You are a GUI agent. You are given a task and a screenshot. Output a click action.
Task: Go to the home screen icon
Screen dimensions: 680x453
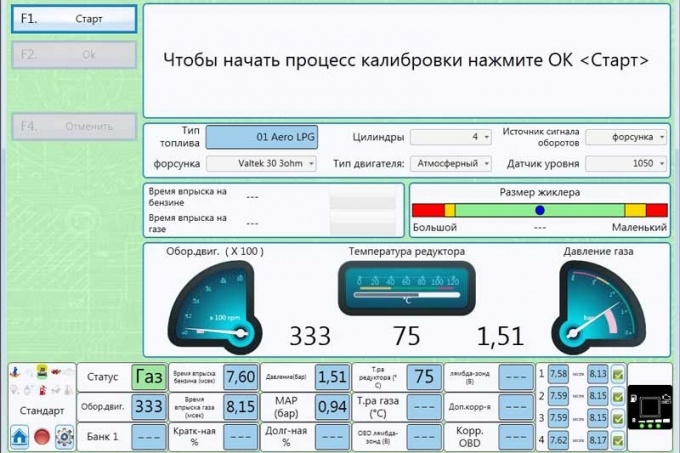click(20, 437)
